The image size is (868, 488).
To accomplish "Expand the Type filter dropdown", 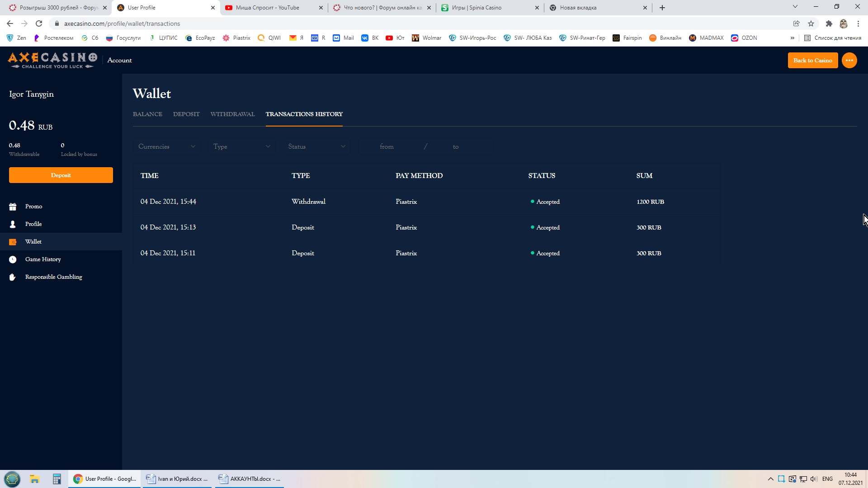I will click(x=241, y=146).
